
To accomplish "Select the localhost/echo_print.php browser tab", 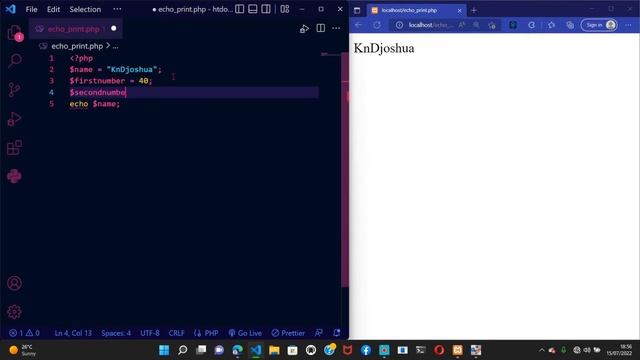I will tap(416, 10).
